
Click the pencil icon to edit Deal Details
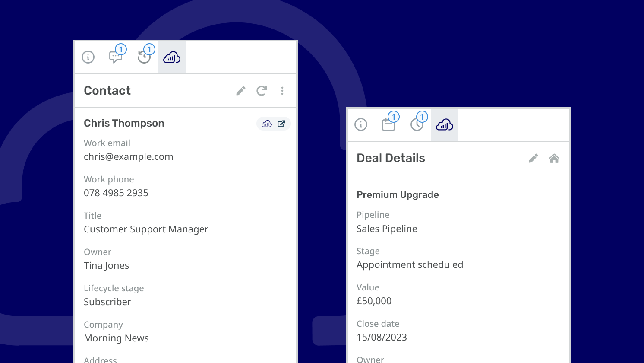tap(533, 158)
